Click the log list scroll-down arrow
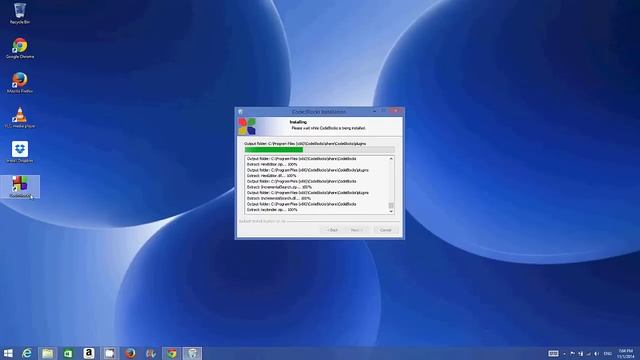This screenshot has height=360, width=640. pyautogui.click(x=391, y=211)
